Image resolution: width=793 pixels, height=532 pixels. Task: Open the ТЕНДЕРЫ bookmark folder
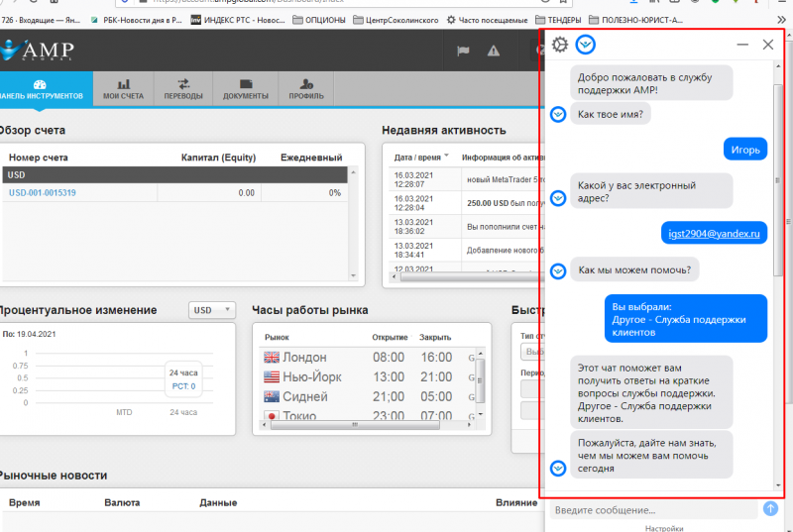[558, 20]
